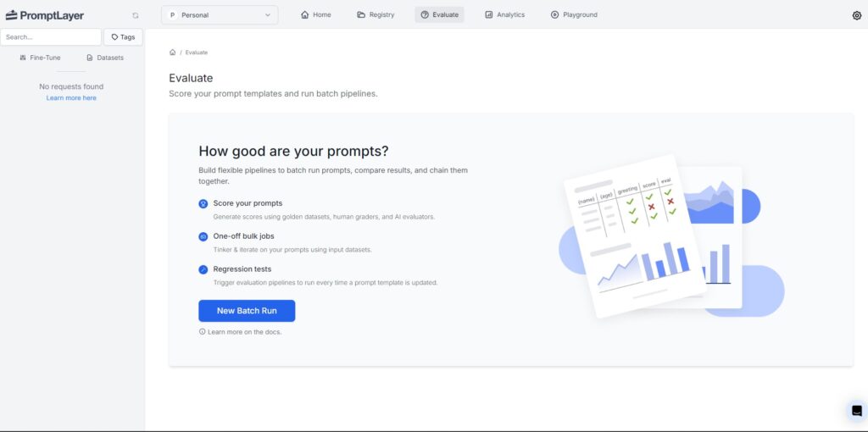
Task: Switch to the Analytics tab
Action: pyautogui.click(x=505, y=15)
